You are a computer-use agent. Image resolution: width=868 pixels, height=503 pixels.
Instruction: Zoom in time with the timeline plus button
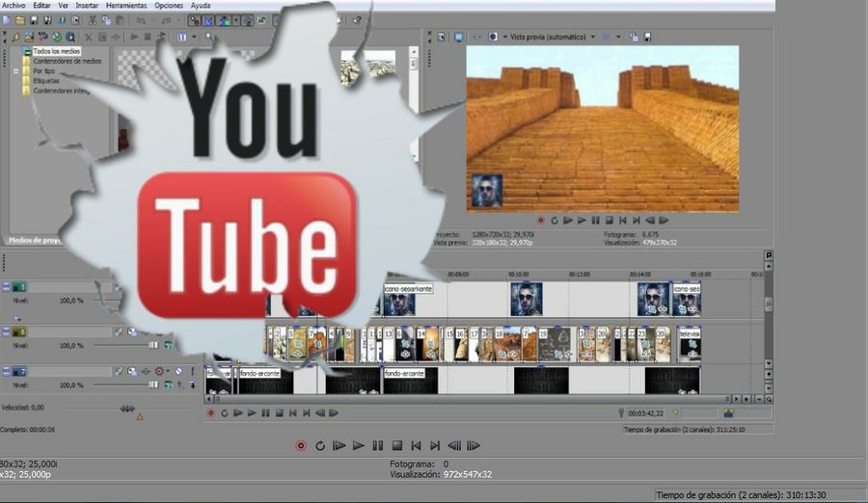pos(747,399)
